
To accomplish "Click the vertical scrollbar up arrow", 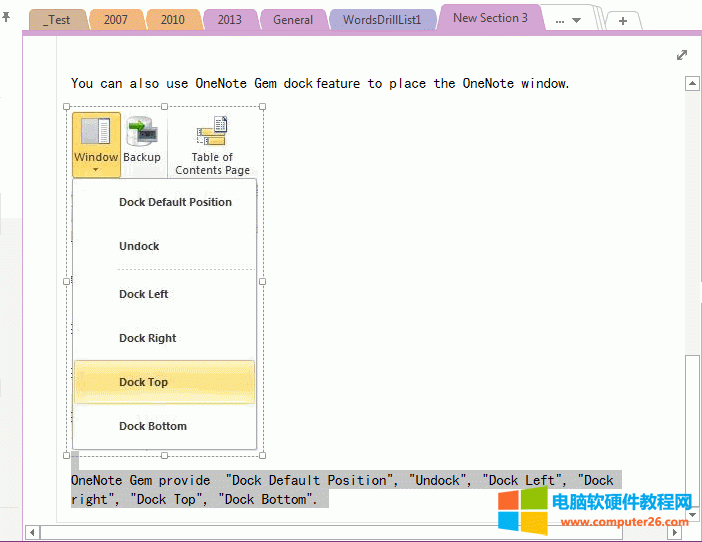I will 691,85.
